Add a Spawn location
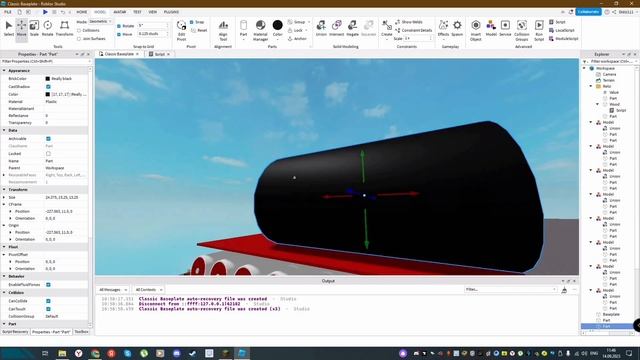The width and height of the screenshot is (640, 360). pyautogui.click(x=457, y=29)
